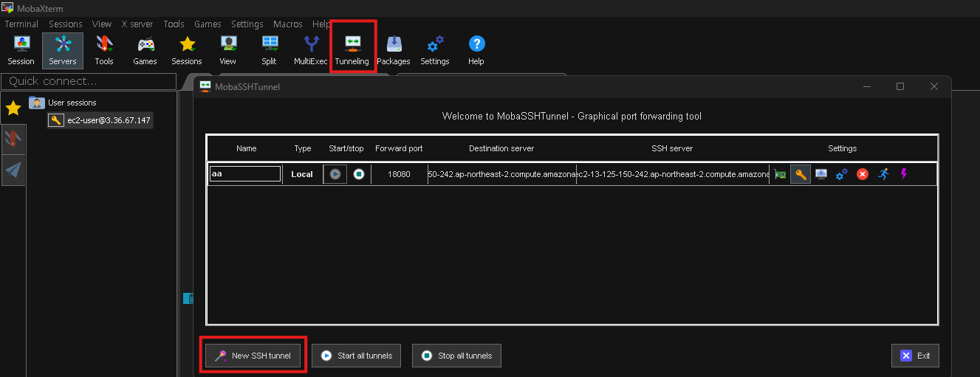The height and width of the screenshot is (377, 980).
Task: Select the ec2-user@3.36.67.147 session
Action: click(108, 120)
